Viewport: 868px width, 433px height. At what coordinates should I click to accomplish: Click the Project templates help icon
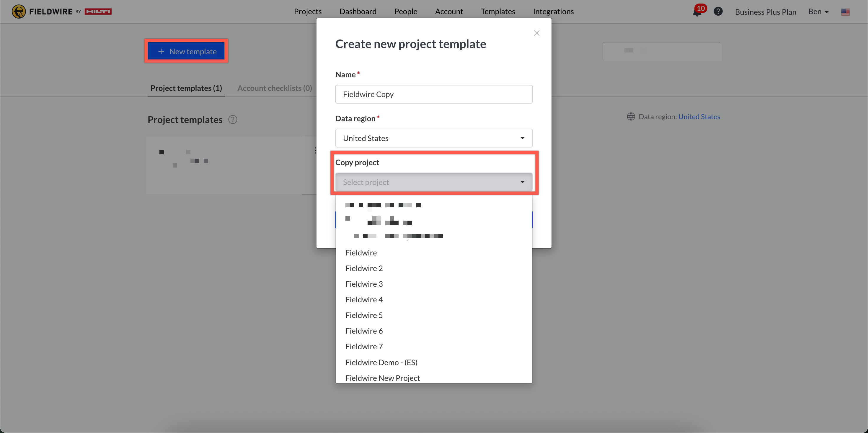[233, 119]
